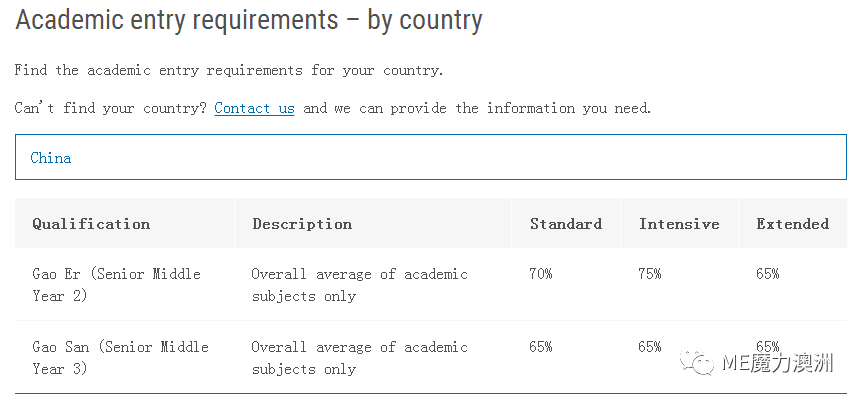Image resolution: width=861 pixels, height=400 pixels.
Task: Click the ME魔力澳洲 watermark text
Action: tap(777, 363)
